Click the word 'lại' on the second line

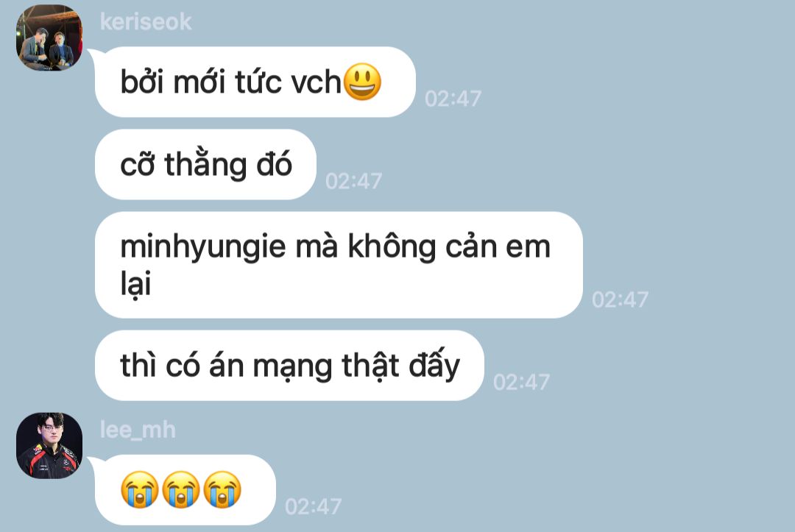pos(135,284)
